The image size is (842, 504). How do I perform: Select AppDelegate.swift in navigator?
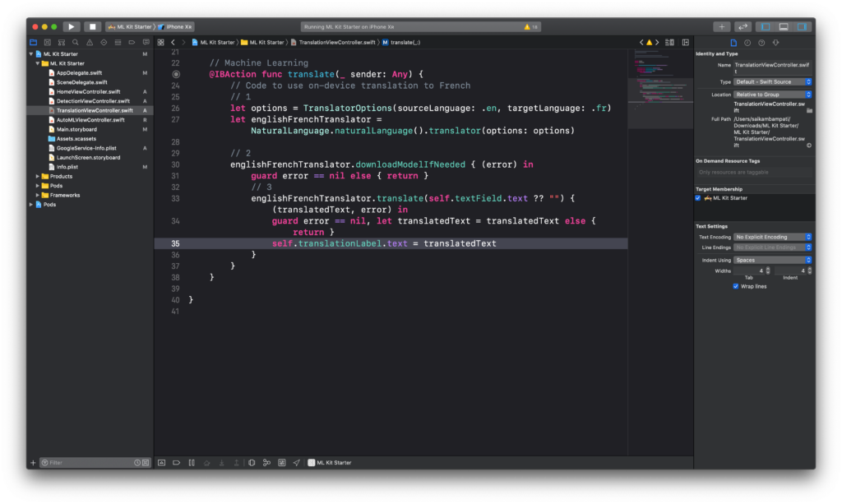79,72
